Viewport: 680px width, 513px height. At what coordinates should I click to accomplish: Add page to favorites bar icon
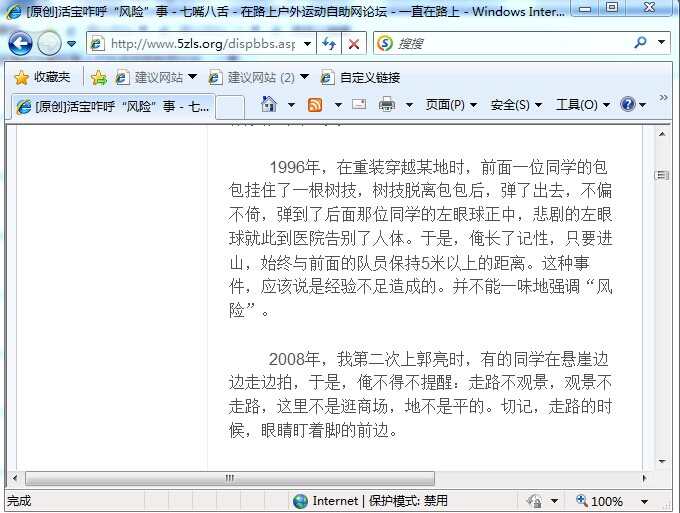pos(99,78)
